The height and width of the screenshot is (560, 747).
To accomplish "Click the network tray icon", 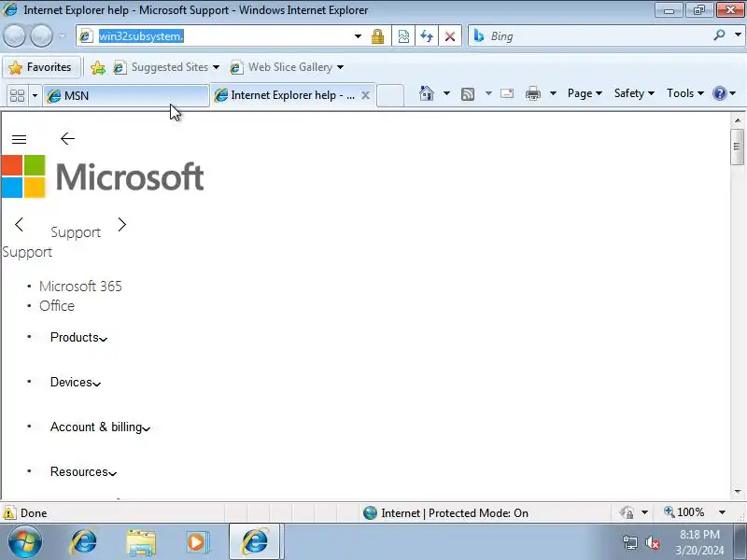I will (x=629, y=543).
